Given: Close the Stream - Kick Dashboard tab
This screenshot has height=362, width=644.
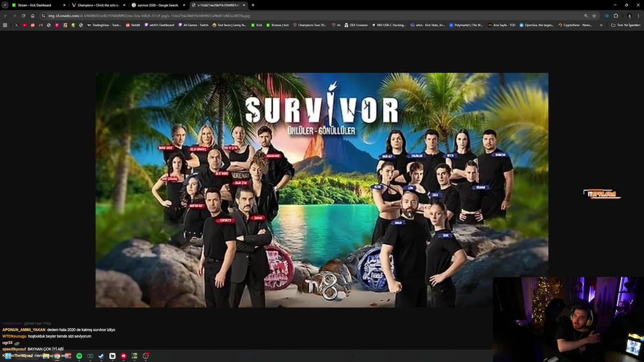Looking at the screenshot, I should pyautogui.click(x=64, y=5).
